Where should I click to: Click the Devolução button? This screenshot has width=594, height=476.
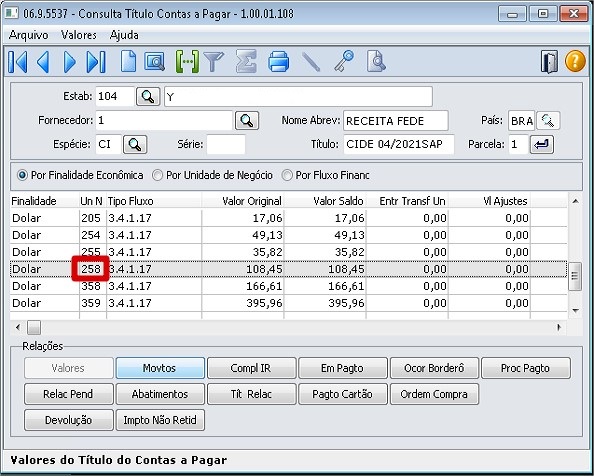pos(69,420)
